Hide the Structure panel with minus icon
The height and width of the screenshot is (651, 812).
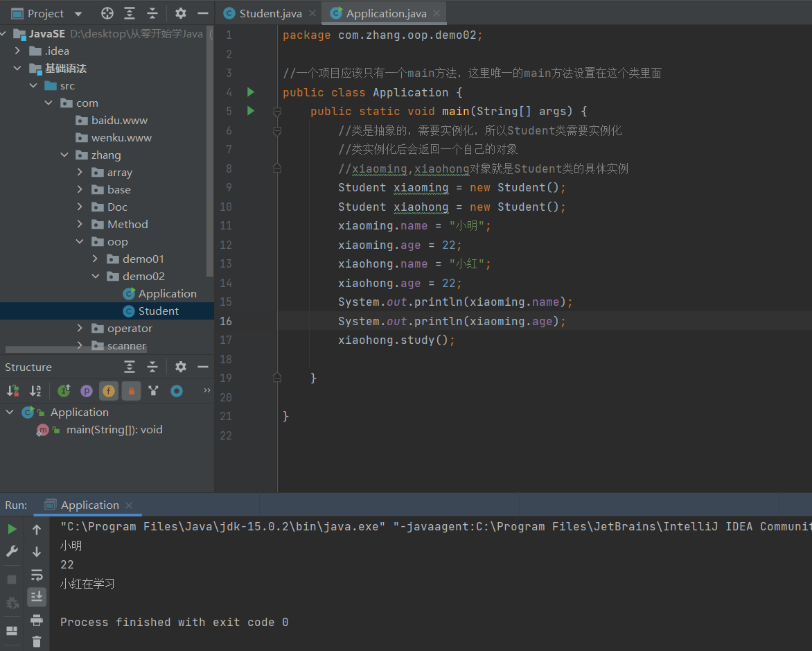click(x=203, y=367)
